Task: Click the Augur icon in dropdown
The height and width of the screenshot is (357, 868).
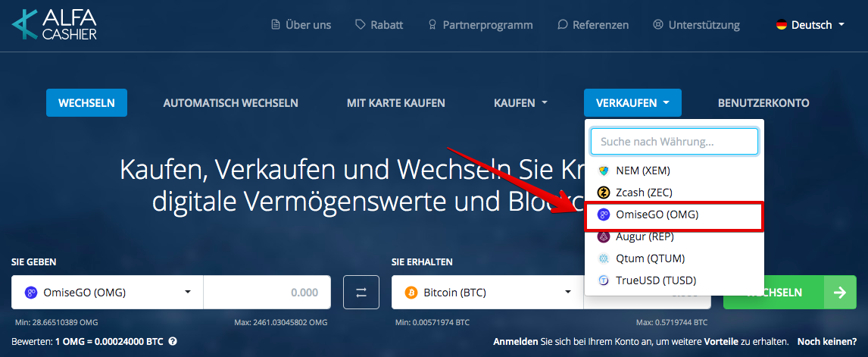Action: coord(604,236)
